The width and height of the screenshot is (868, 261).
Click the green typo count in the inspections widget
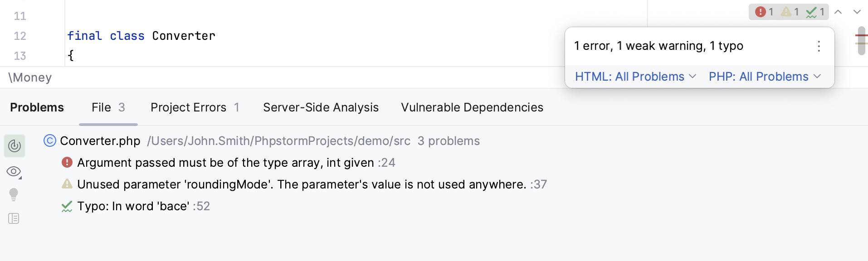click(x=816, y=12)
